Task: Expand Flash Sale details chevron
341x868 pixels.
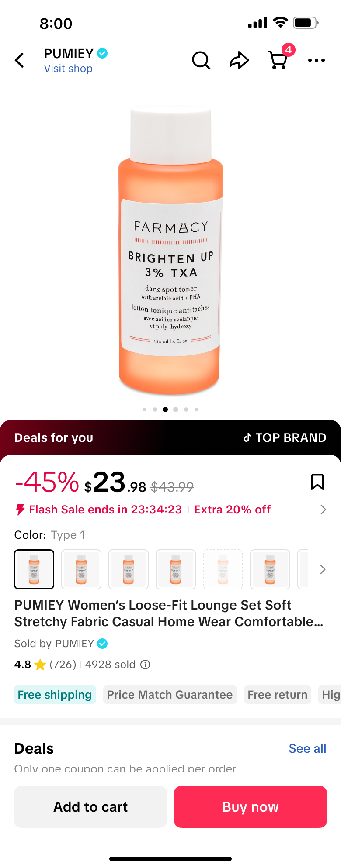Action: 323,510
